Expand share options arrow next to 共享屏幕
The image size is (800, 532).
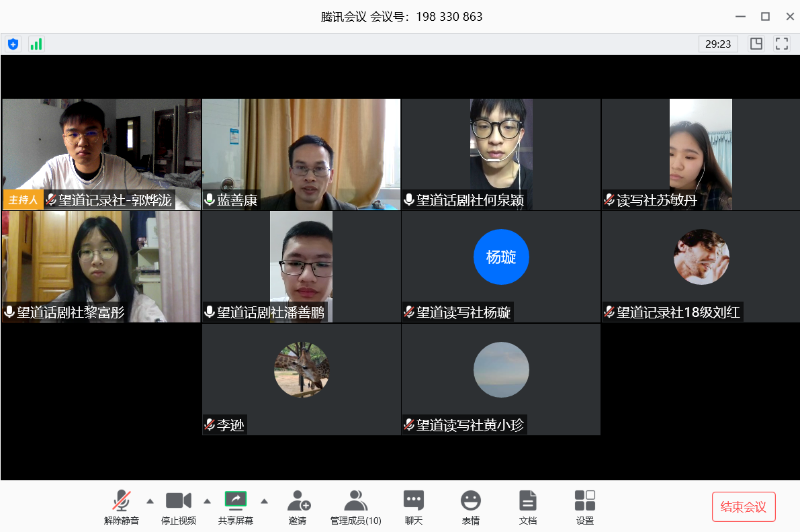[x=264, y=501]
